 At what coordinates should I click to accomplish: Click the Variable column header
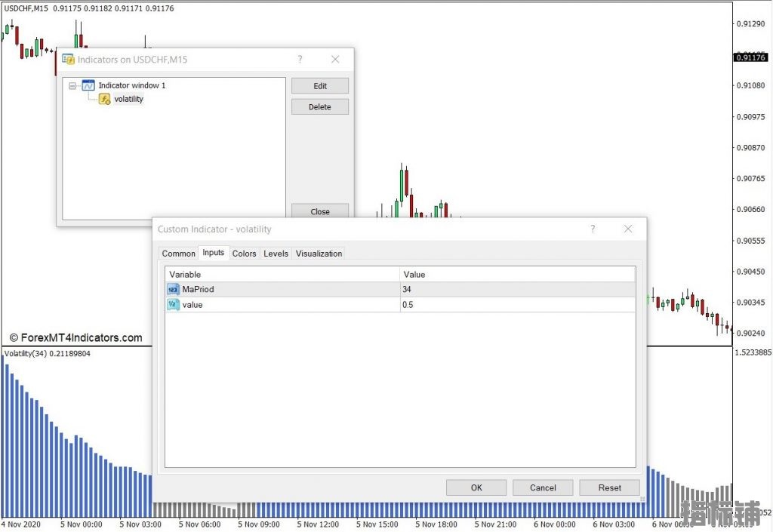pos(282,275)
